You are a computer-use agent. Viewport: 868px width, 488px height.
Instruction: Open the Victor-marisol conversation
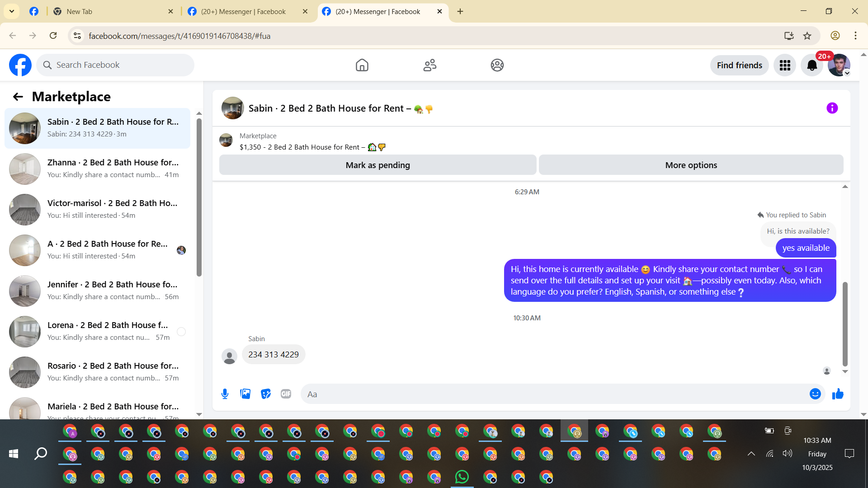pos(97,210)
